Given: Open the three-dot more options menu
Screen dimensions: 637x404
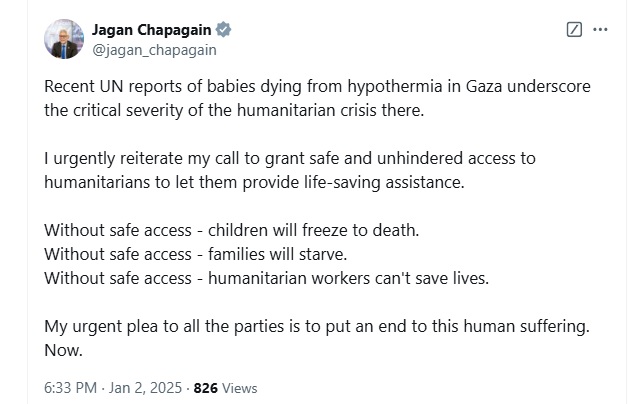Looking at the screenshot, I should [600, 30].
